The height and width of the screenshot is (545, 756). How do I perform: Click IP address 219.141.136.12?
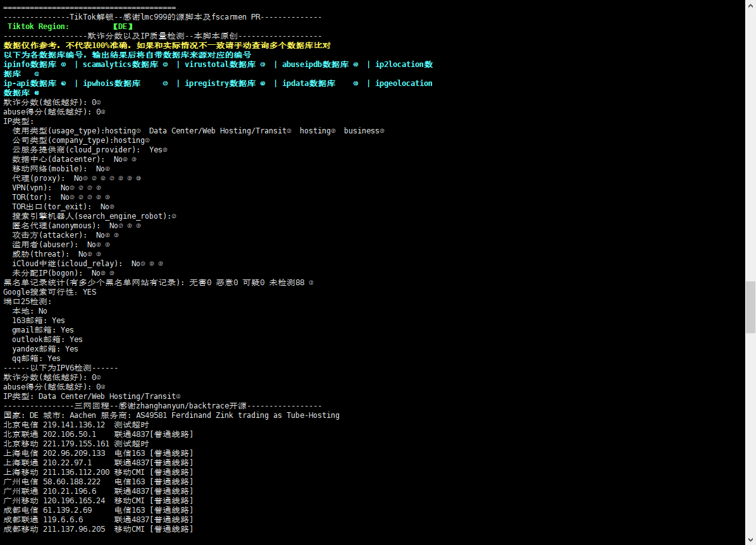74,425
